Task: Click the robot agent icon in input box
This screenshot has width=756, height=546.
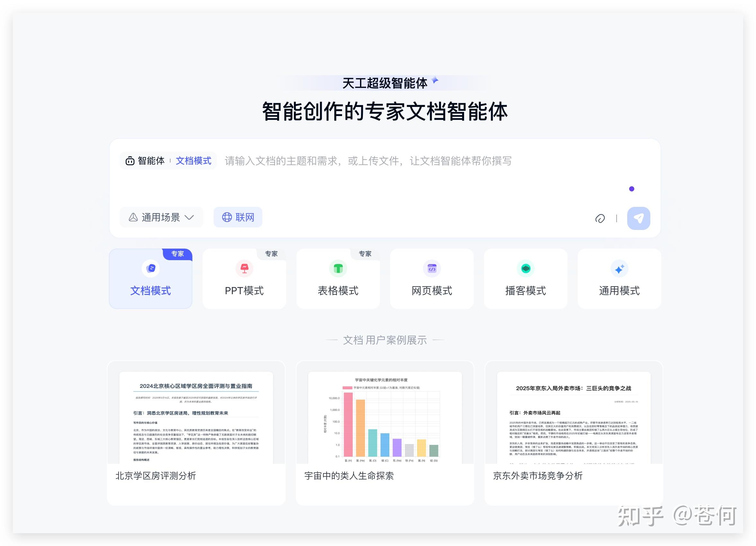Action: pyautogui.click(x=130, y=161)
